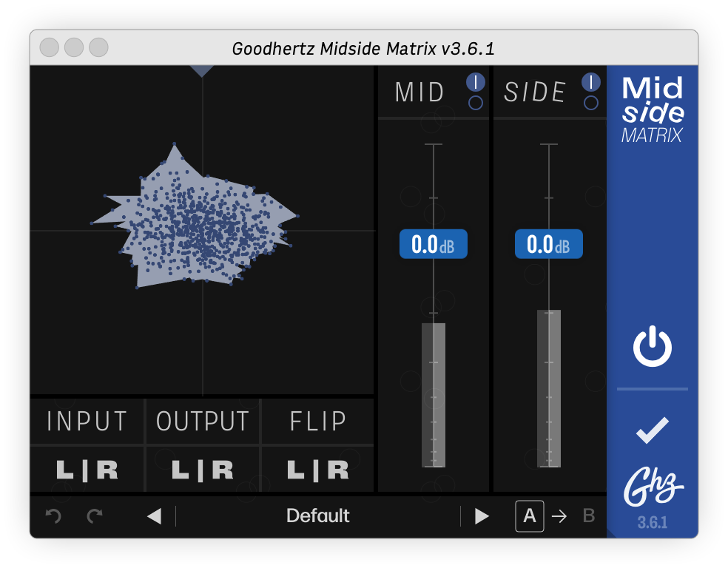Viewport: 728px width, 568px height.
Task: Click the Mid level meter bar
Action: (434, 395)
